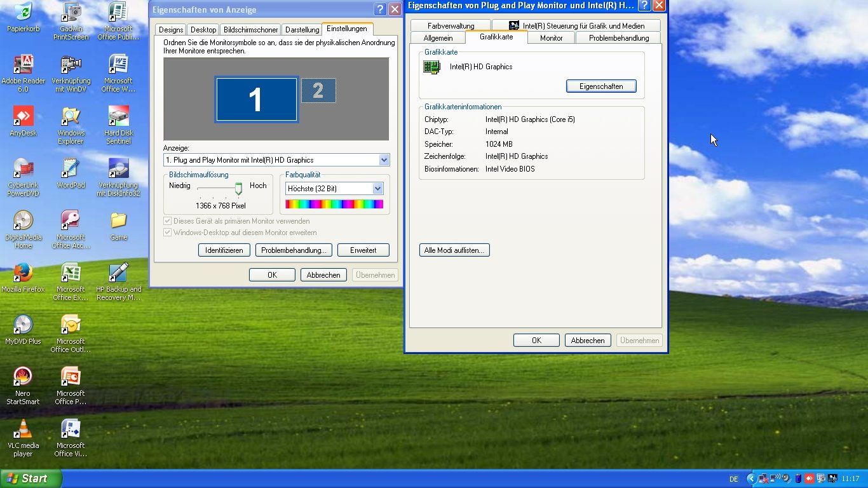Viewport: 868px width, 488px height.
Task: Select the Verknüpfung mit WinDV icon
Action: pos(71,74)
